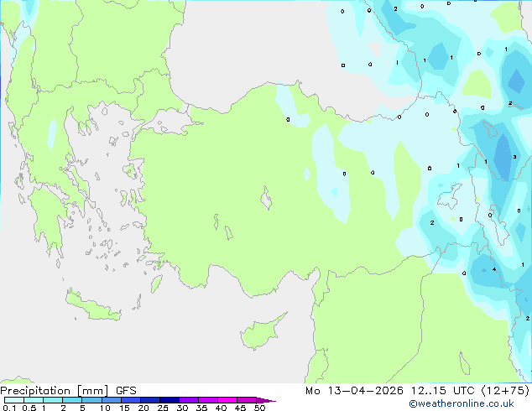
Task: Pick the 1–2 mm cyan legend swatch
Action: click(x=53, y=400)
